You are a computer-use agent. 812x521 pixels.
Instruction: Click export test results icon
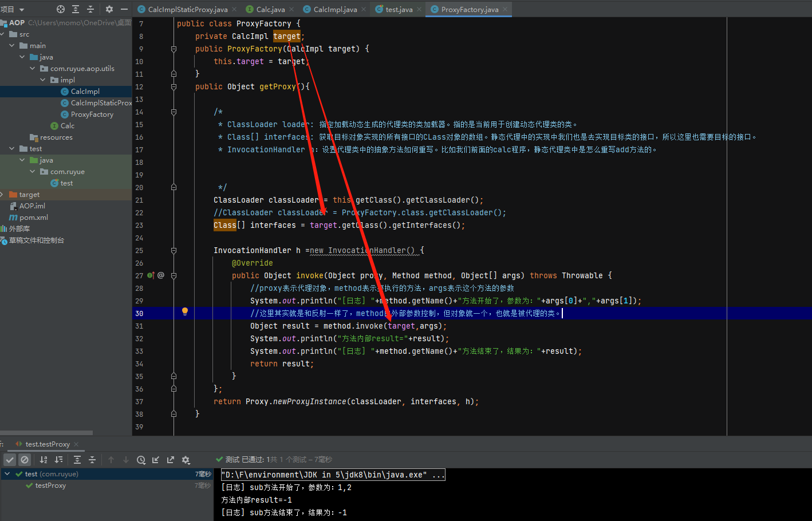click(171, 460)
